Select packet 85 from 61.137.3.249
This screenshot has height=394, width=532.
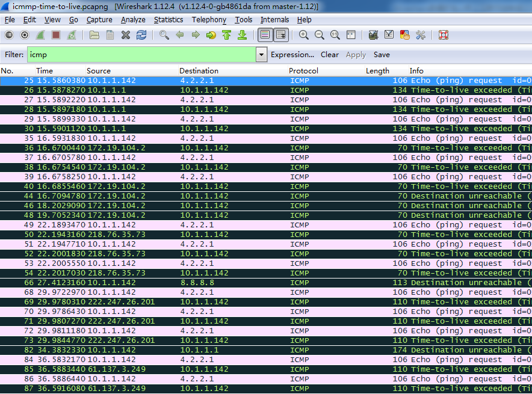pyautogui.click(x=266, y=369)
